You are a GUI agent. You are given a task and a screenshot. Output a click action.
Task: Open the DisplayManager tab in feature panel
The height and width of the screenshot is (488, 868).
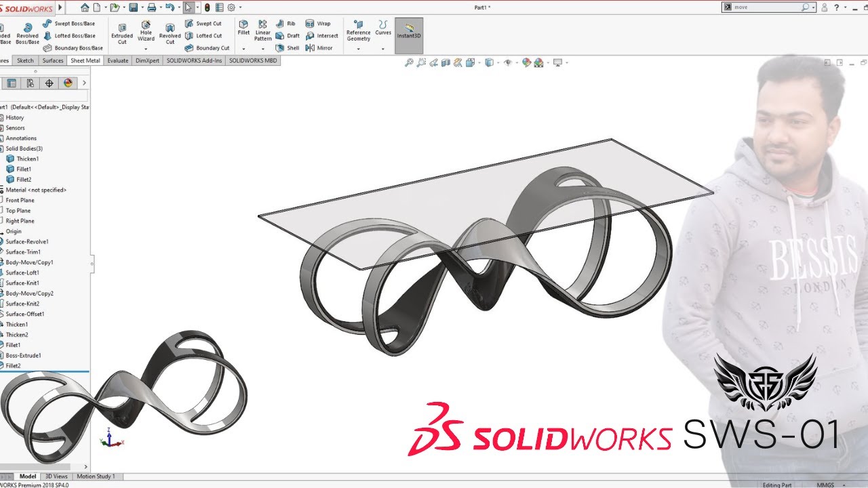67,83
